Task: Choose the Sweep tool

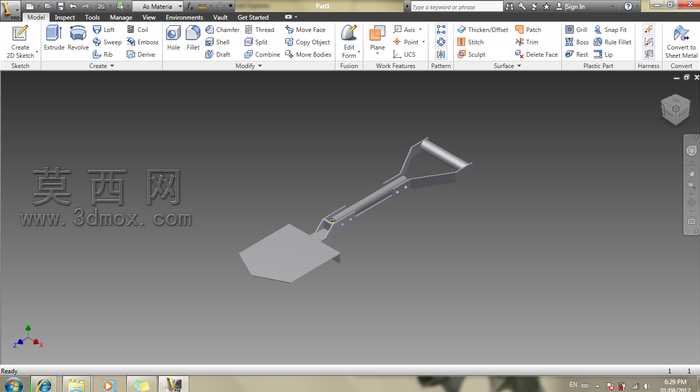Action: (107, 42)
